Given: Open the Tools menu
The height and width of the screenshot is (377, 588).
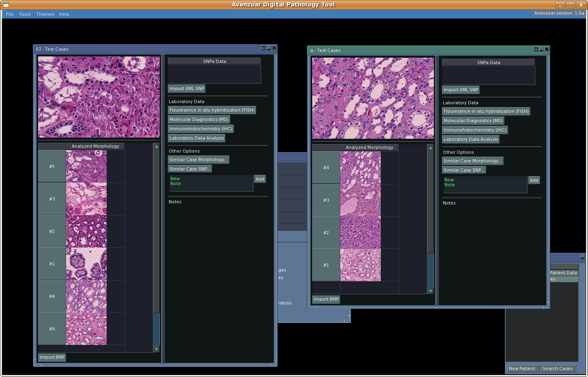Looking at the screenshot, I should click(x=25, y=14).
